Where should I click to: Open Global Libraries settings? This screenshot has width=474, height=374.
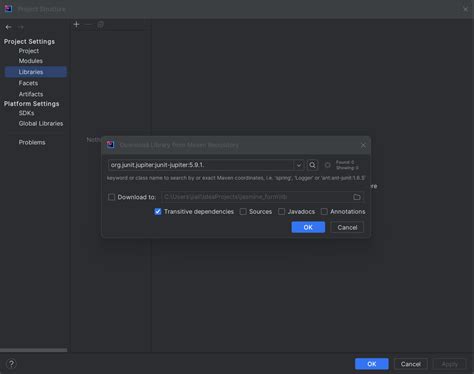tap(41, 123)
